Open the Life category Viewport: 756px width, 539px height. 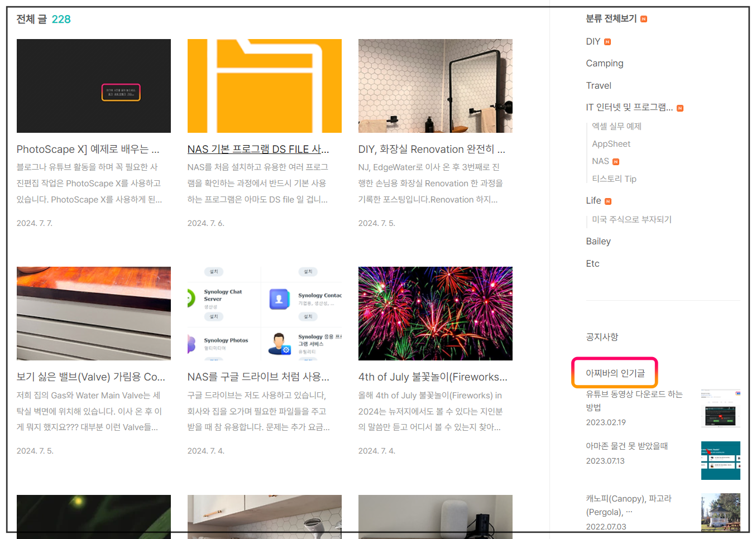point(594,200)
